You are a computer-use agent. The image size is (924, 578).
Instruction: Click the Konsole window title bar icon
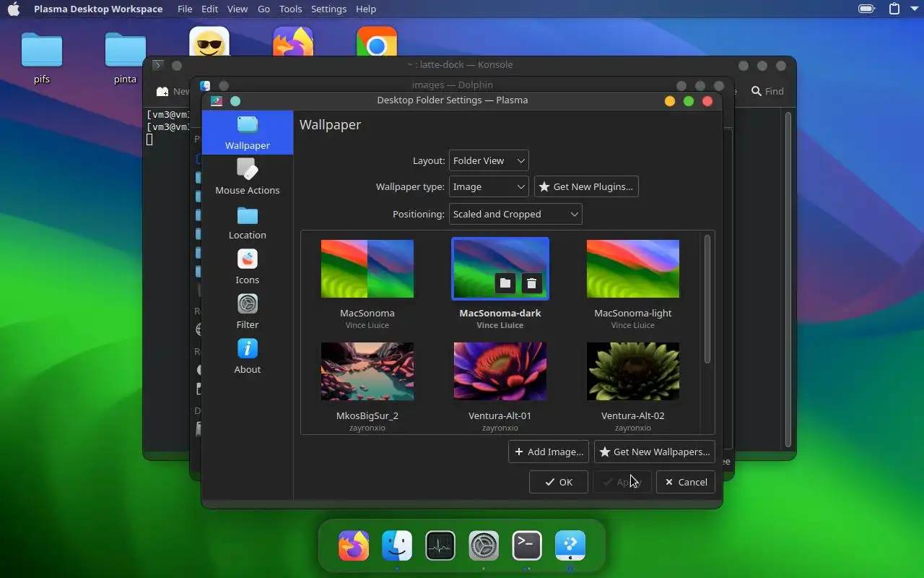158,65
